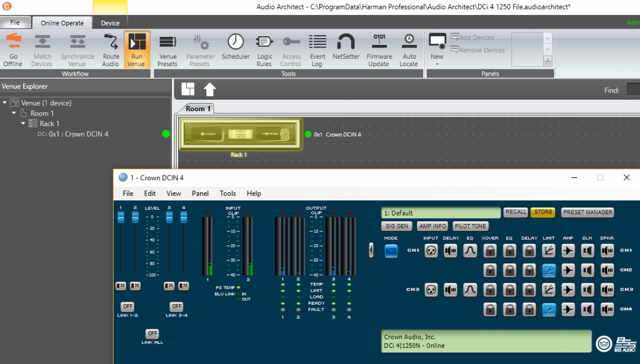Open CH3 input EQ block
This screenshot has width=640, height=364.
(x=470, y=290)
